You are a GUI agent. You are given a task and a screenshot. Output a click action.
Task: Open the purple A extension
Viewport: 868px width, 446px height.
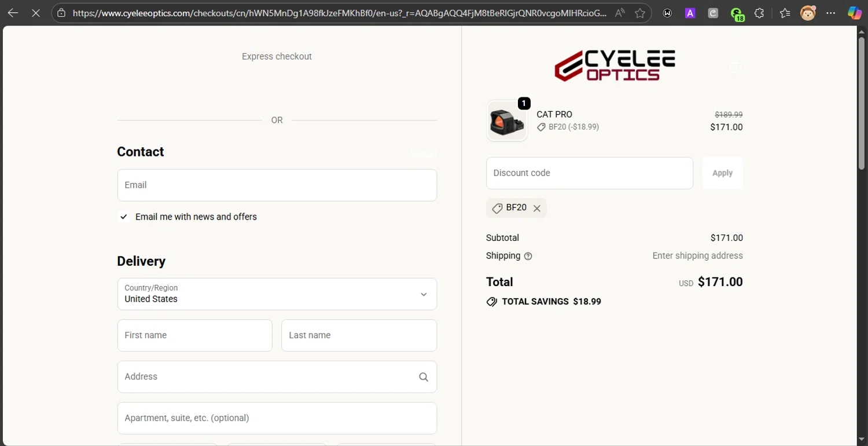(690, 13)
